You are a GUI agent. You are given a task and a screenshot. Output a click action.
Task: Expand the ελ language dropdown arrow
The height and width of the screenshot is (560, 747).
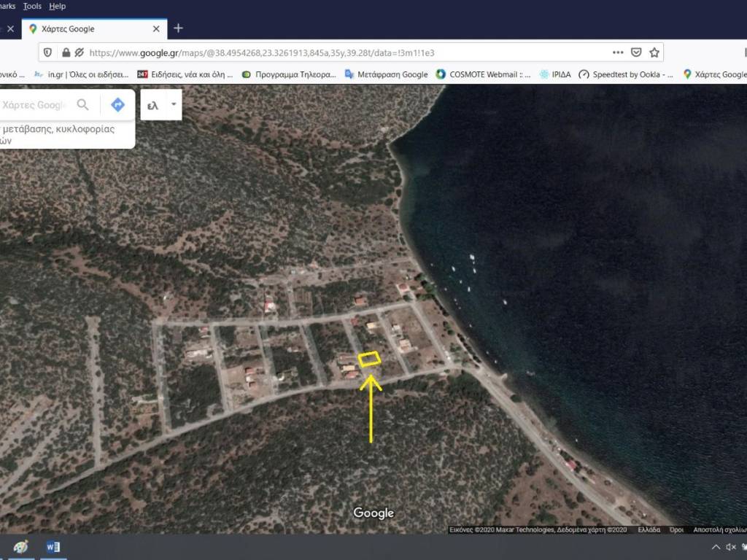(x=174, y=104)
